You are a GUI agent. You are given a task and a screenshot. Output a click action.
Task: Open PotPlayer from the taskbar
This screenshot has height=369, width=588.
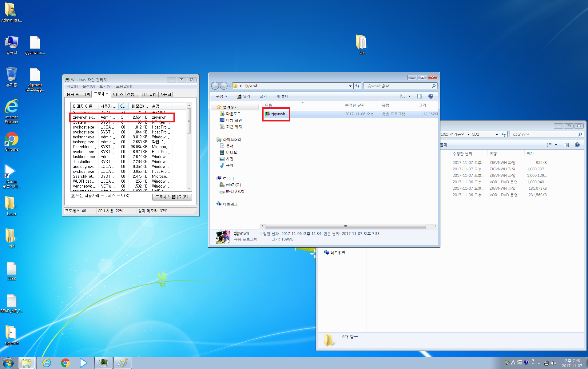(83, 363)
